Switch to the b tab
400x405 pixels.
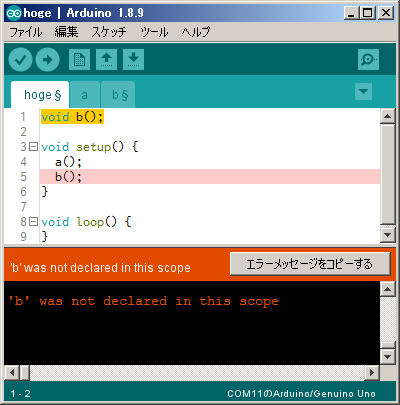point(118,95)
